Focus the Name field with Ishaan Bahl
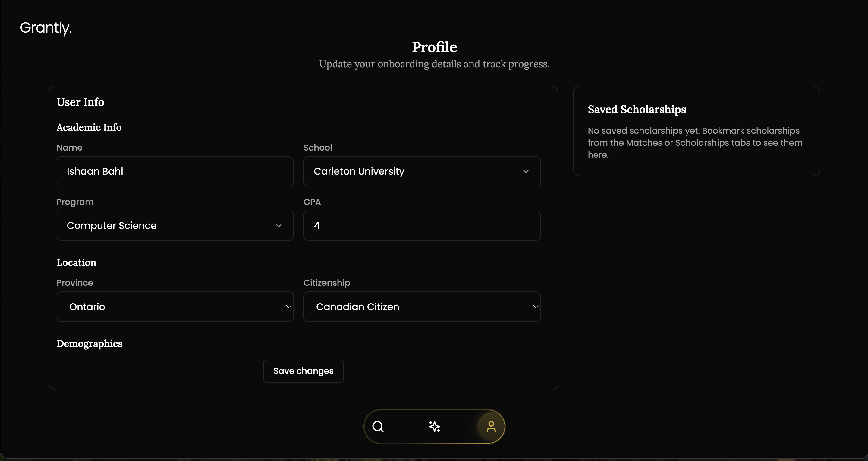The image size is (868, 461). (x=175, y=171)
